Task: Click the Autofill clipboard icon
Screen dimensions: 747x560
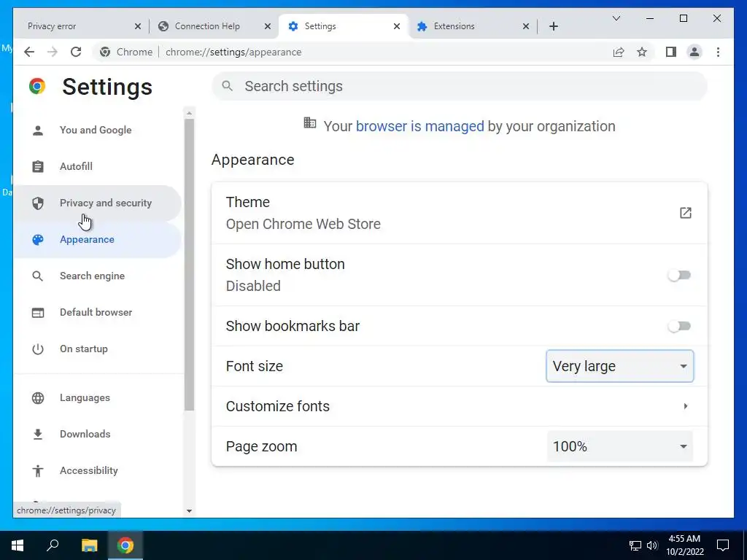Action: tap(38, 166)
